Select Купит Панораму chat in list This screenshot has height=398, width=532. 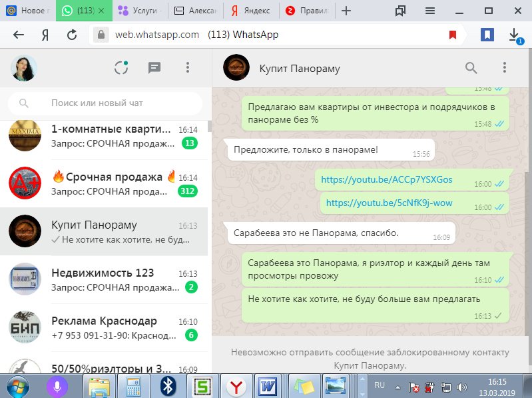(104, 231)
